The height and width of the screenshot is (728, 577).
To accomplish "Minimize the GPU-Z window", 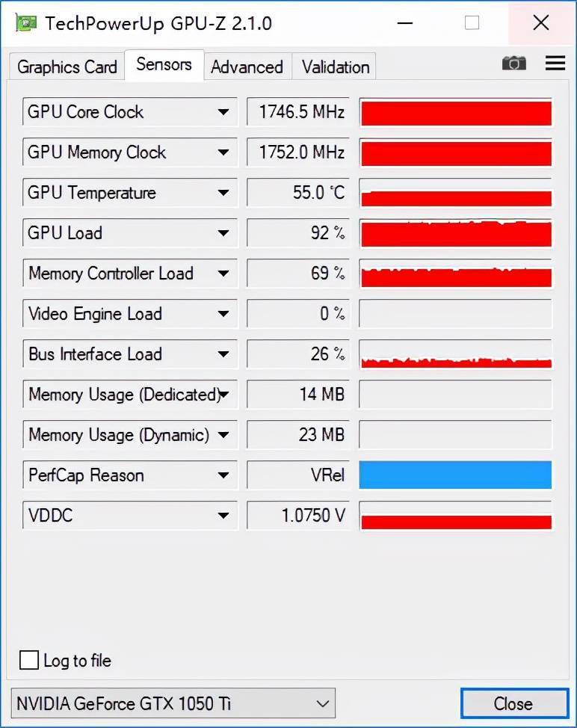I will [405, 22].
